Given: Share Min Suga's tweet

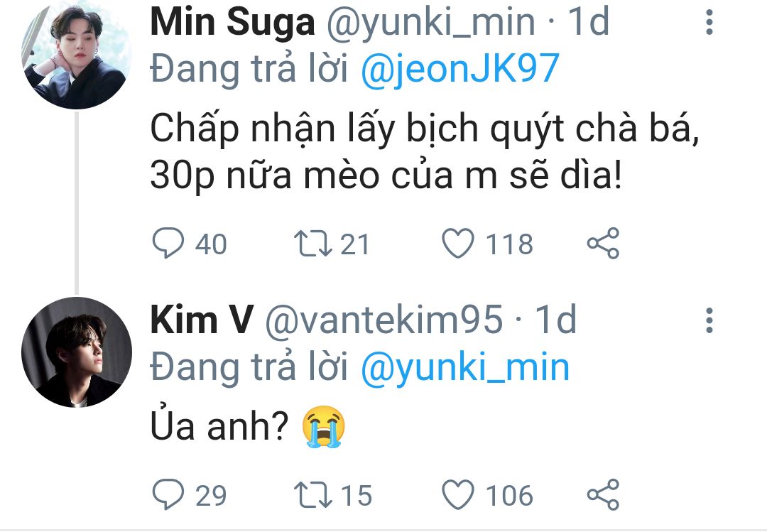Looking at the screenshot, I should [x=604, y=244].
